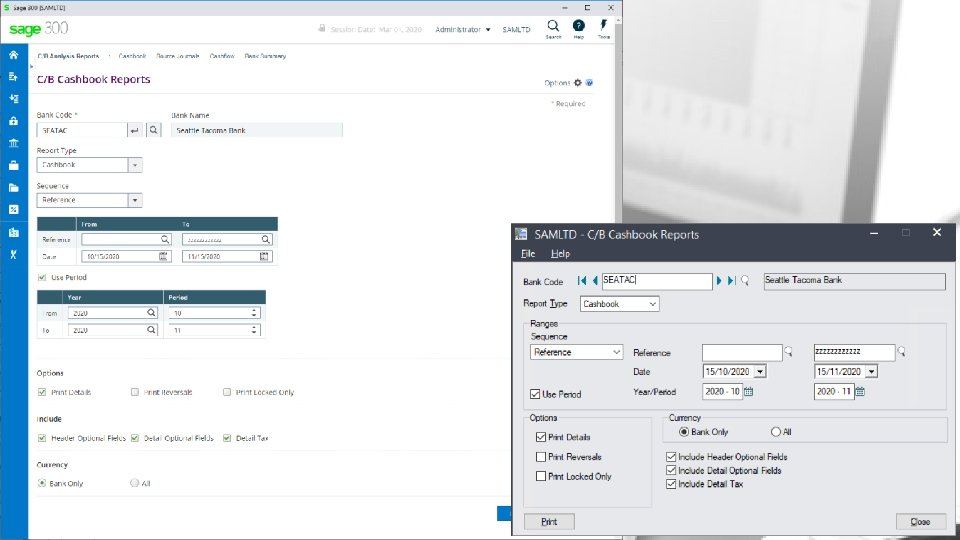The image size is (960, 540).
Task: Toggle Use Period checkbox in web screen
Action: click(42, 277)
